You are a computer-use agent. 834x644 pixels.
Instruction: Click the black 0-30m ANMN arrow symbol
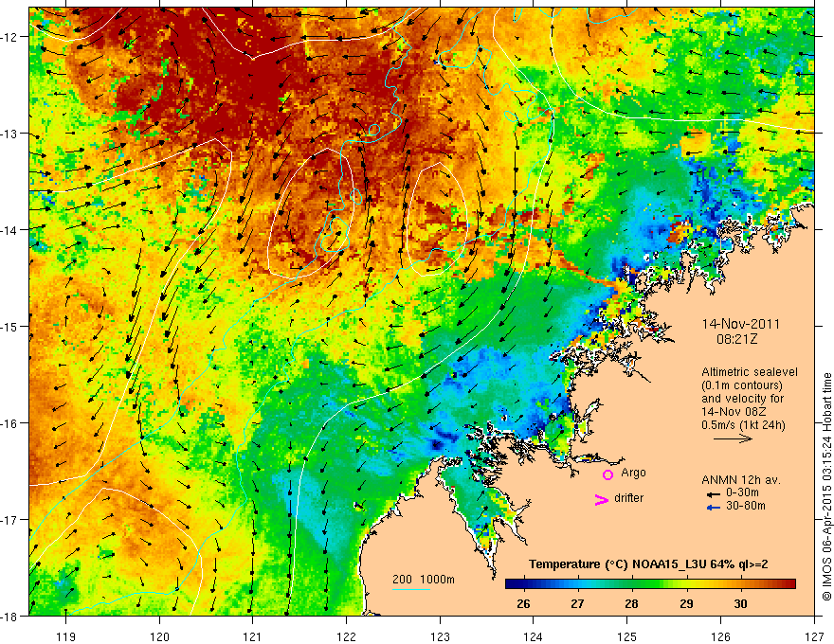pyautogui.click(x=713, y=494)
